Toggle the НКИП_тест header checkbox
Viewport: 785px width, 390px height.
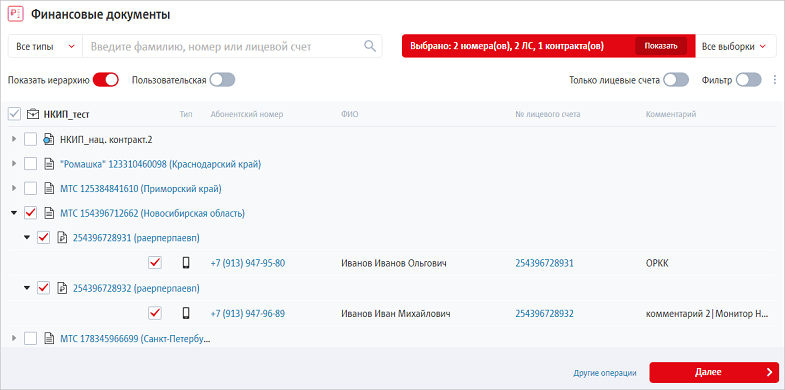point(15,114)
